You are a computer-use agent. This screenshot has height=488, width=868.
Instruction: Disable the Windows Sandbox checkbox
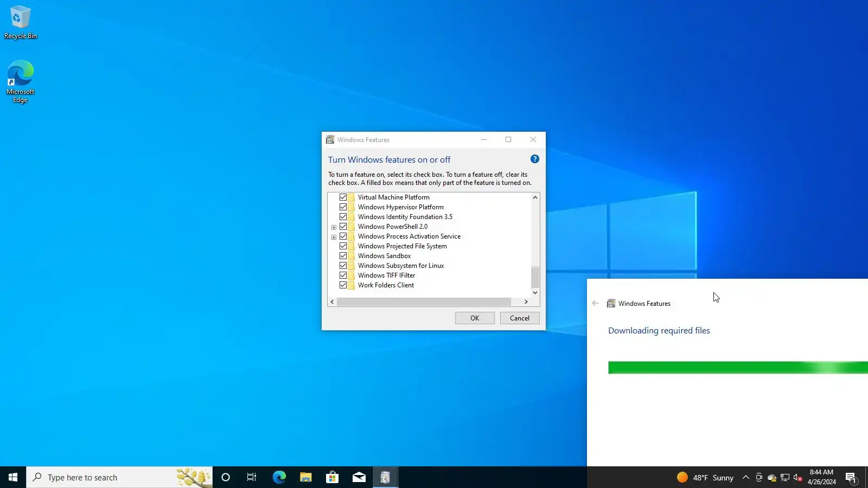tap(343, 256)
